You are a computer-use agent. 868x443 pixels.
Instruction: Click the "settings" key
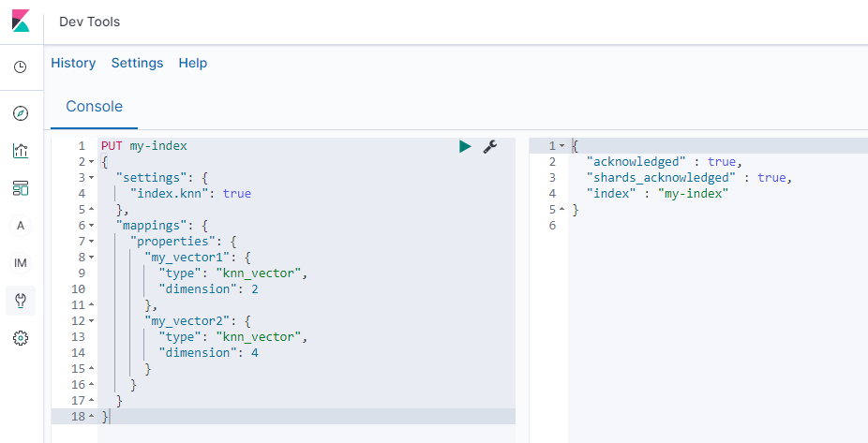pos(151,178)
